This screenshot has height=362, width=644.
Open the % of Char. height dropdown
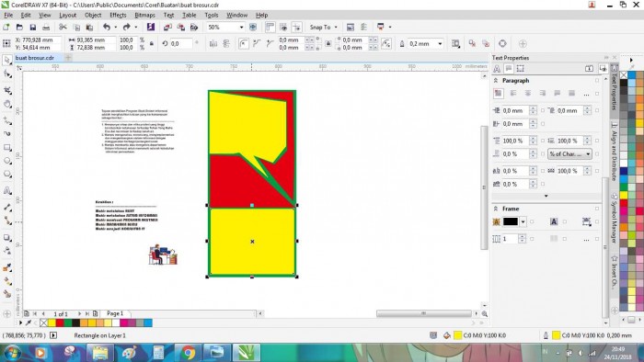(x=569, y=153)
